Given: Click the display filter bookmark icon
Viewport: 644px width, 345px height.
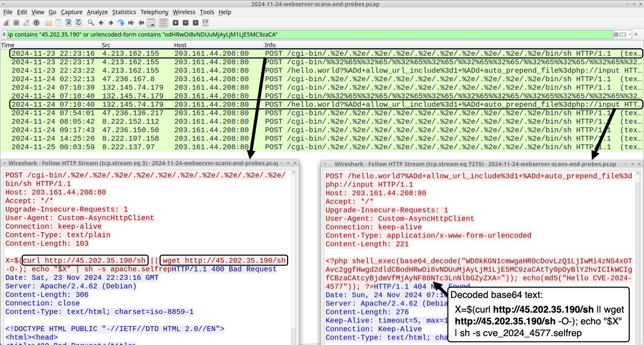Looking at the screenshot, I should 4,35.
